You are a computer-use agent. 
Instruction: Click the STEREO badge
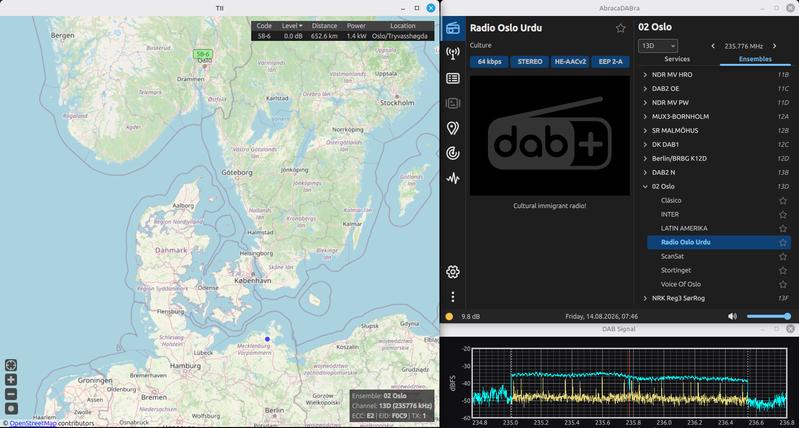tap(529, 62)
